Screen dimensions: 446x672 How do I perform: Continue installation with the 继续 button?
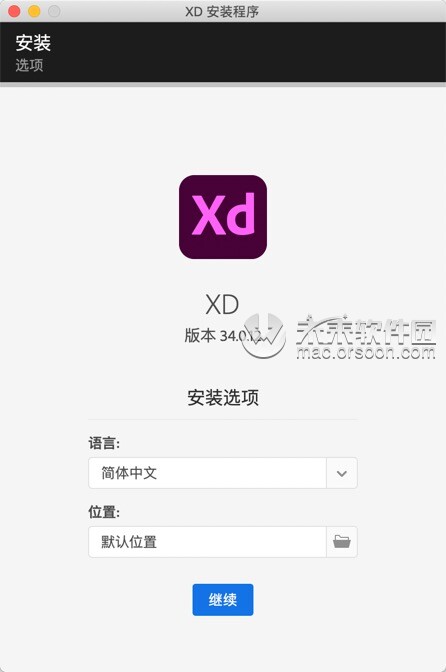[223, 600]
